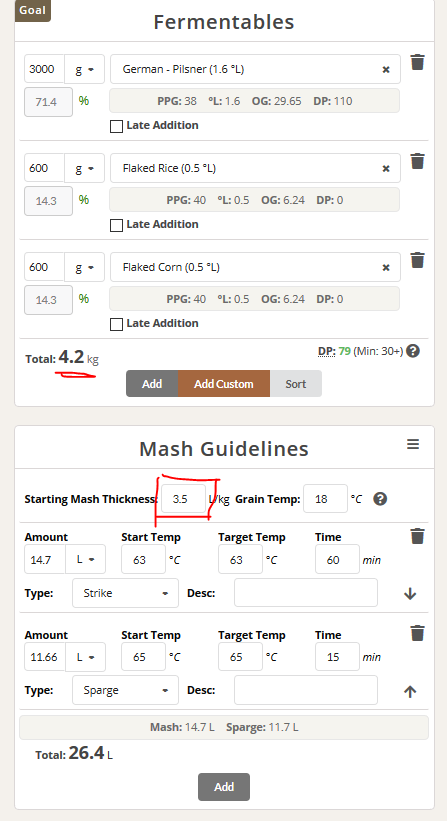Remove the Flaked Rice row with trash icon
Screen dimensions: 447x821
[417, 161]
